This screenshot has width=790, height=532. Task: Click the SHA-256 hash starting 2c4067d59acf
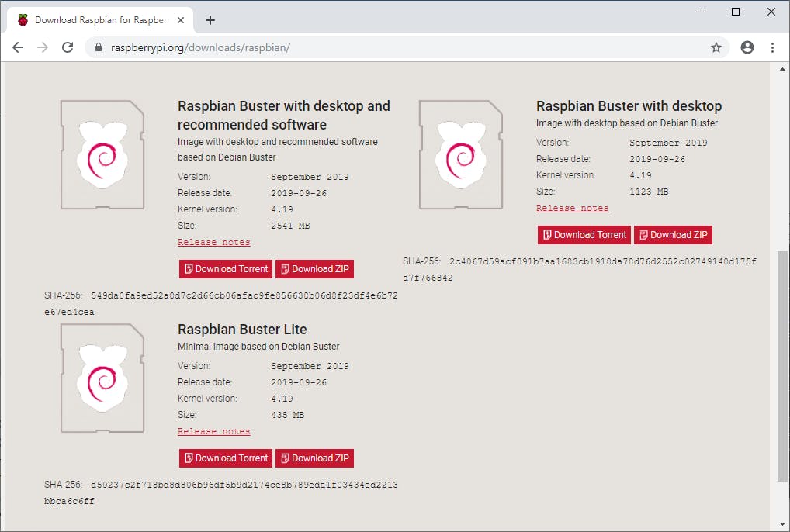(x=580, y=269)
